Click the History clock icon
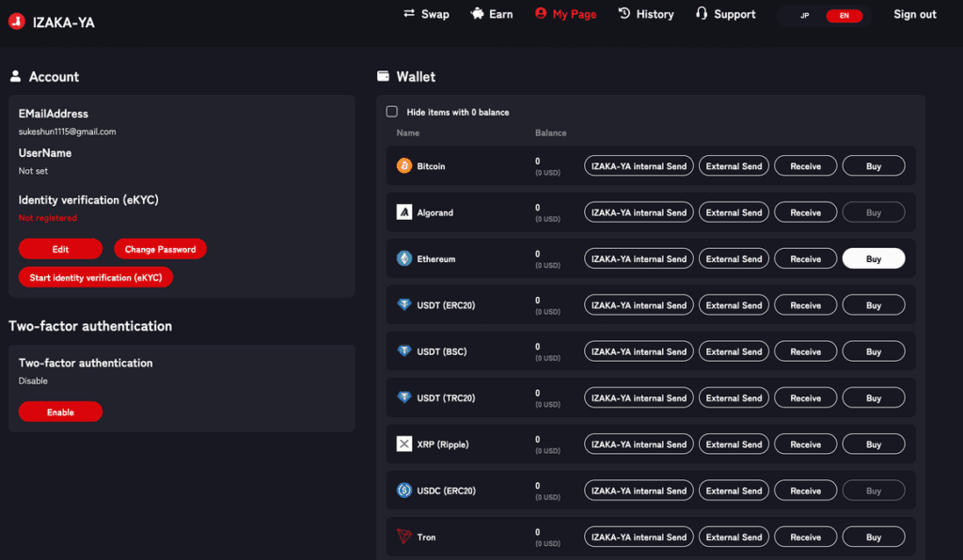 pyautogui.click(x=624, y=13)
